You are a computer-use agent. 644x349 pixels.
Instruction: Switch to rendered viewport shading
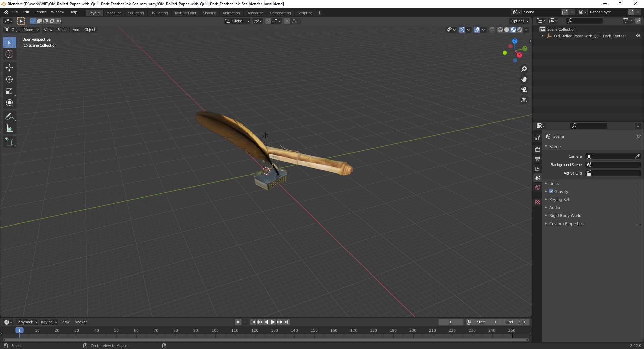point(520,30)
